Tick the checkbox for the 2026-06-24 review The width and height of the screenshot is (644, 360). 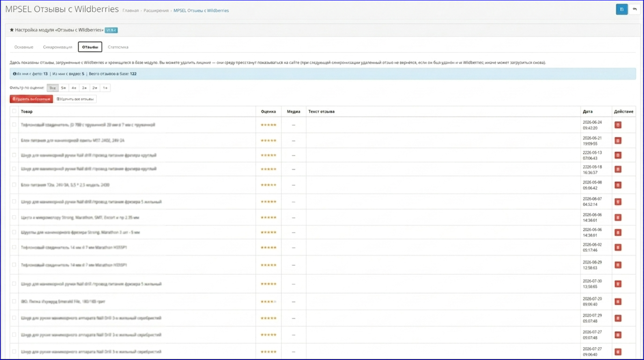click(14, 125)
